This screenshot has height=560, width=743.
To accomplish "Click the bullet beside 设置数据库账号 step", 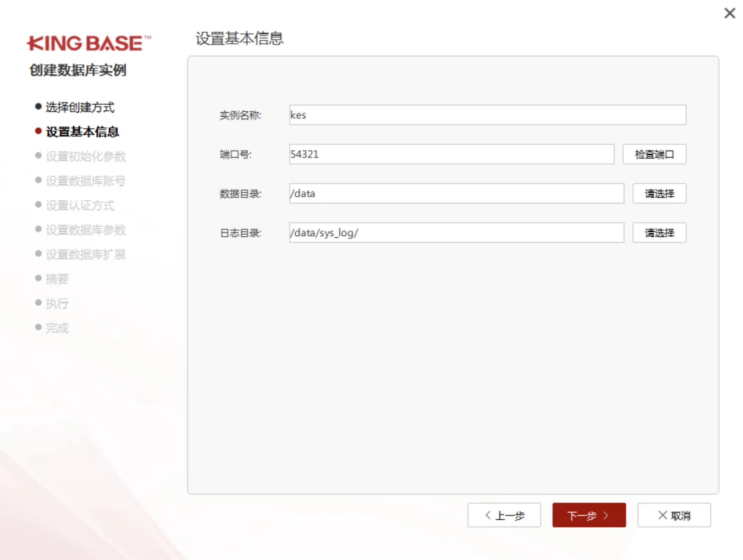I will (37, 181).
